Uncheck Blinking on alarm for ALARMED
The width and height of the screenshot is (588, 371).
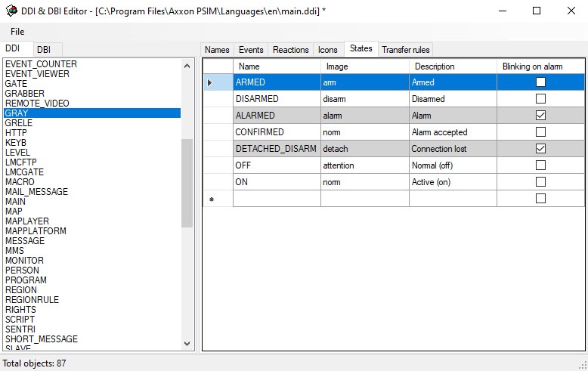[540, 116]
